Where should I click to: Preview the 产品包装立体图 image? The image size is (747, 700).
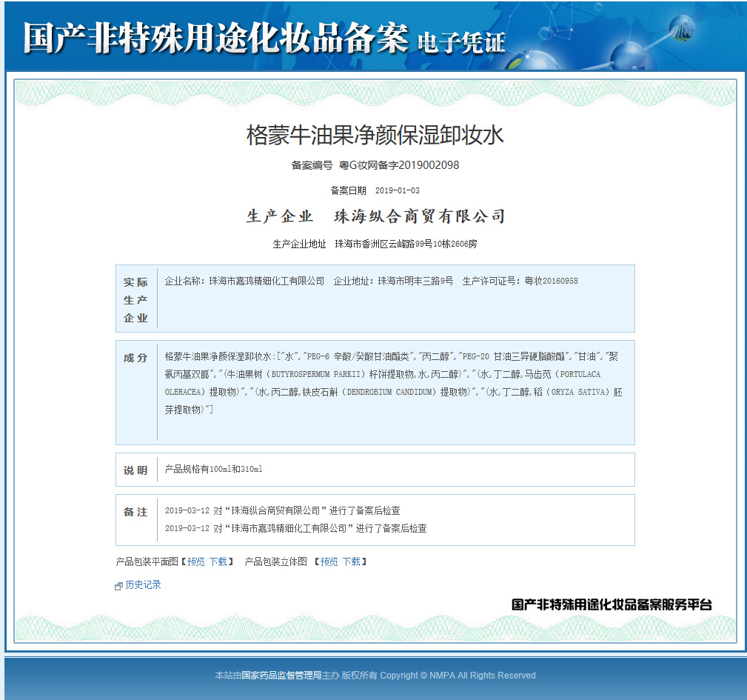pyautogui.click(x=329, y=561)
